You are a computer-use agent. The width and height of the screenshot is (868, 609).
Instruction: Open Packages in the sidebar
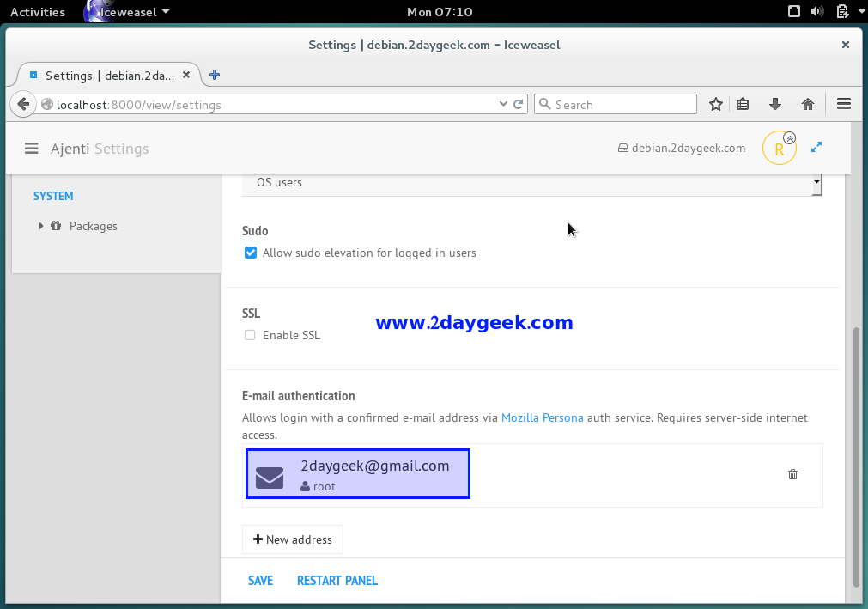[93, 226]
